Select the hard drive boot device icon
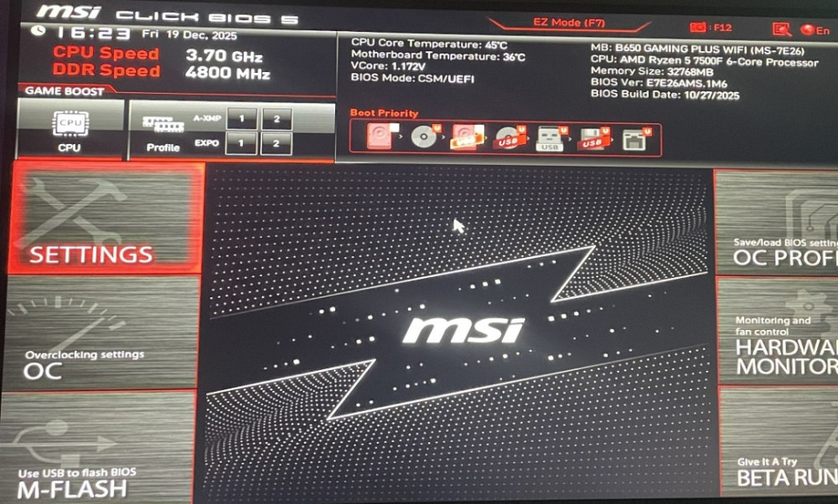The height and width of the screenshot is (504, 838). (x=380, y=136)
